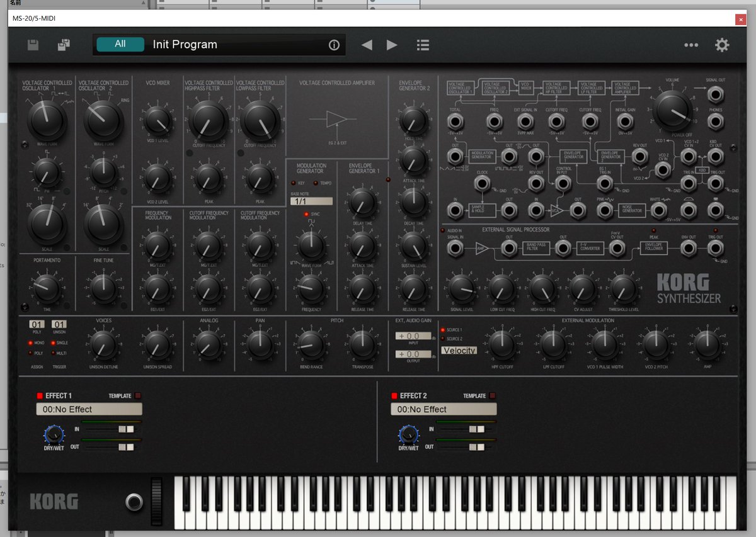Go to the previous program arrow
The height and width of the screenshot is (537, 756).
367,45
